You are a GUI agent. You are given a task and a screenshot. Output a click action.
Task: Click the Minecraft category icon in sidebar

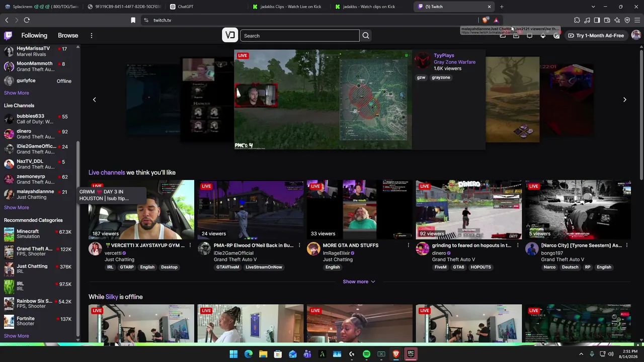point(9,234)
